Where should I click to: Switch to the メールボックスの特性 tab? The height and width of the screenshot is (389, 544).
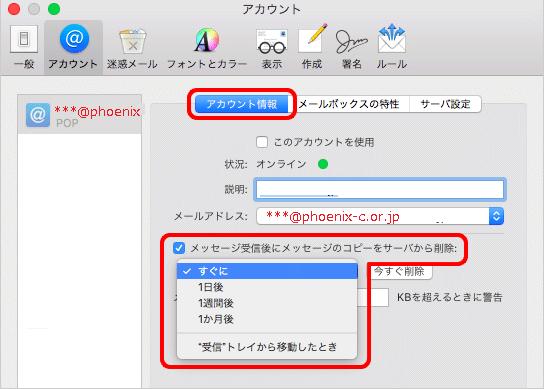tap(349, 104)
